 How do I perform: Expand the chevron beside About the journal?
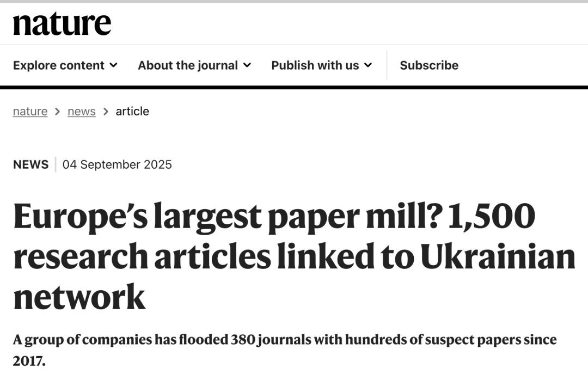pos(247,65)
